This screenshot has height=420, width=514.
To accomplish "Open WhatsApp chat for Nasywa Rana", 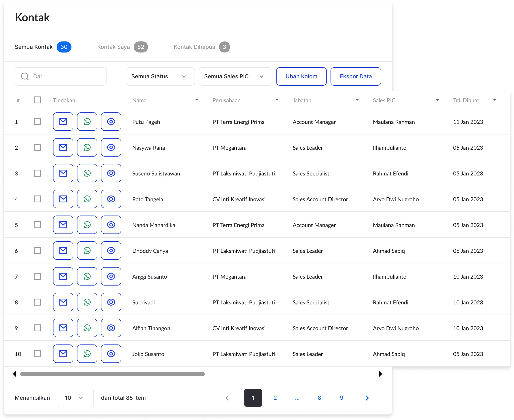I will (x=87, y=147).
